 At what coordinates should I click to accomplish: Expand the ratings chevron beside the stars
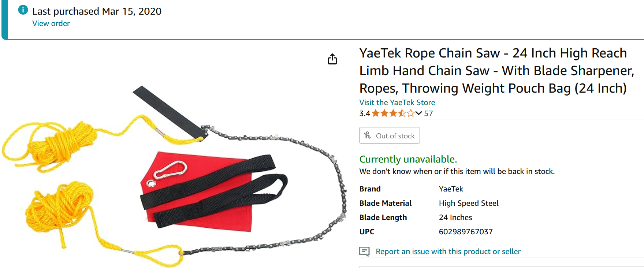click(418, 113)
